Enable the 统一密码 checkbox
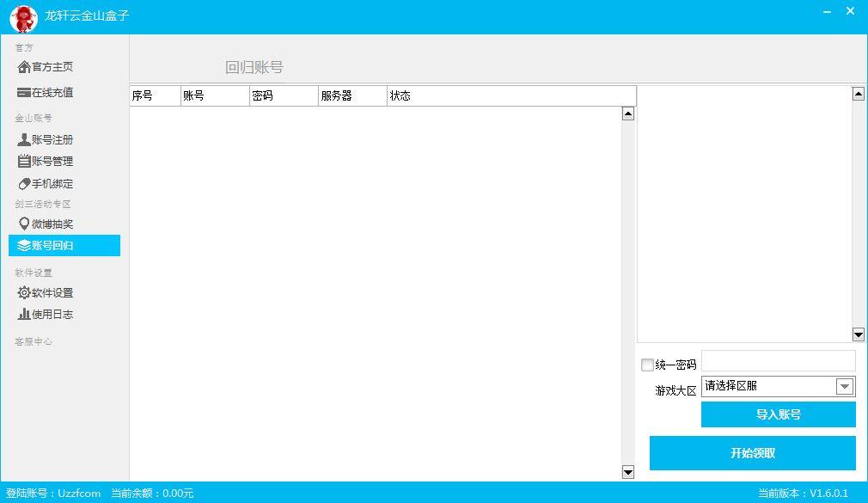The width and height of the screenshot is (868, 503). pos(647,365)
